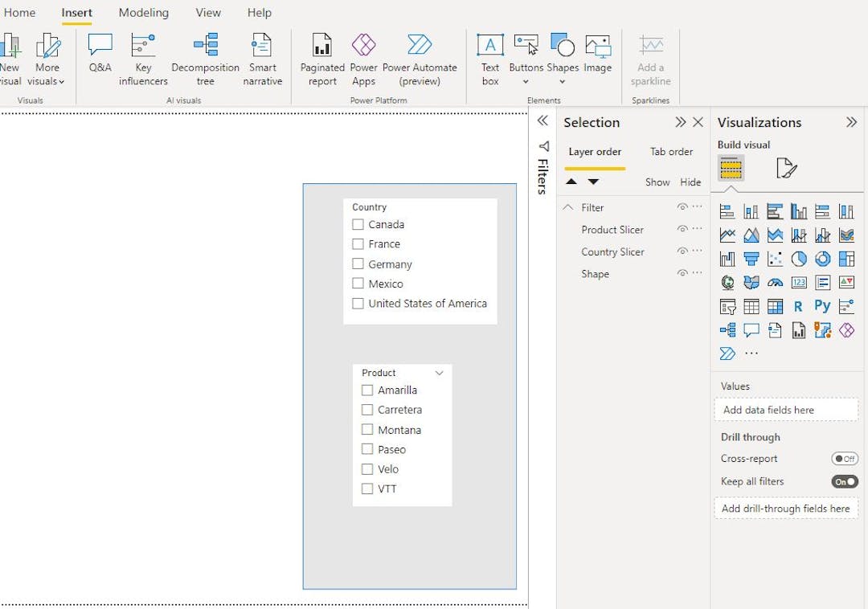868x609 pixels.
Task: Select the R script visual
Action: (x=798, y=306)
